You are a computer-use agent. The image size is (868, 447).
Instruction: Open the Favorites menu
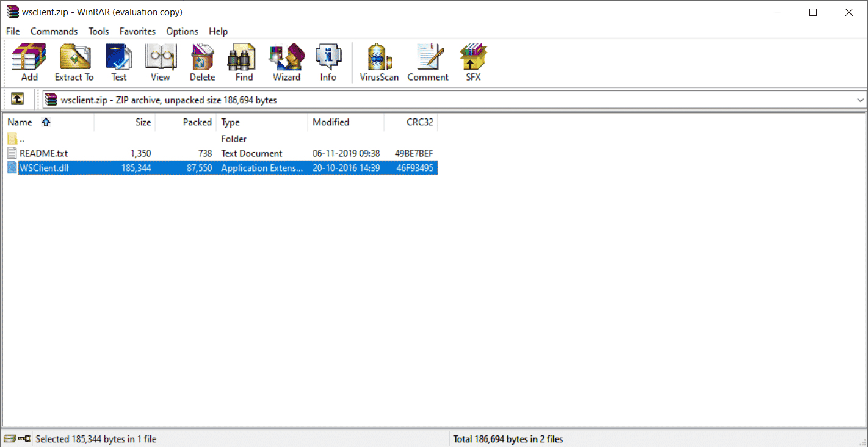point(137,31)
